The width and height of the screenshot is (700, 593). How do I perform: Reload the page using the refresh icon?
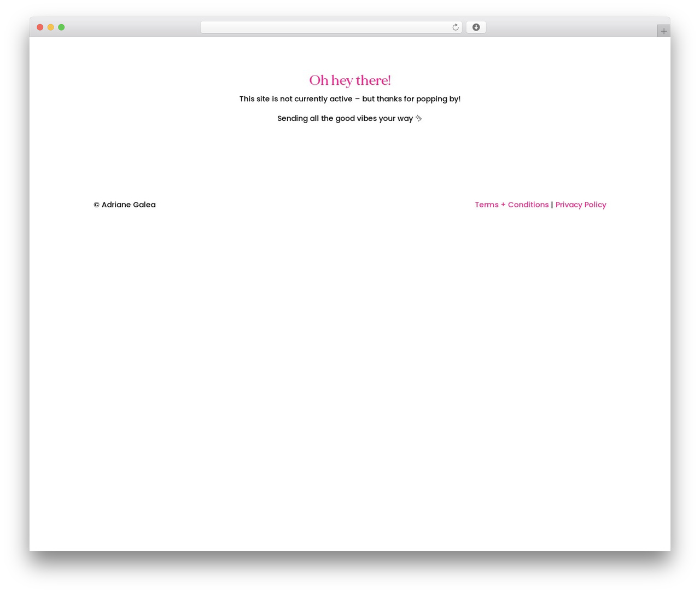[455, 27]
